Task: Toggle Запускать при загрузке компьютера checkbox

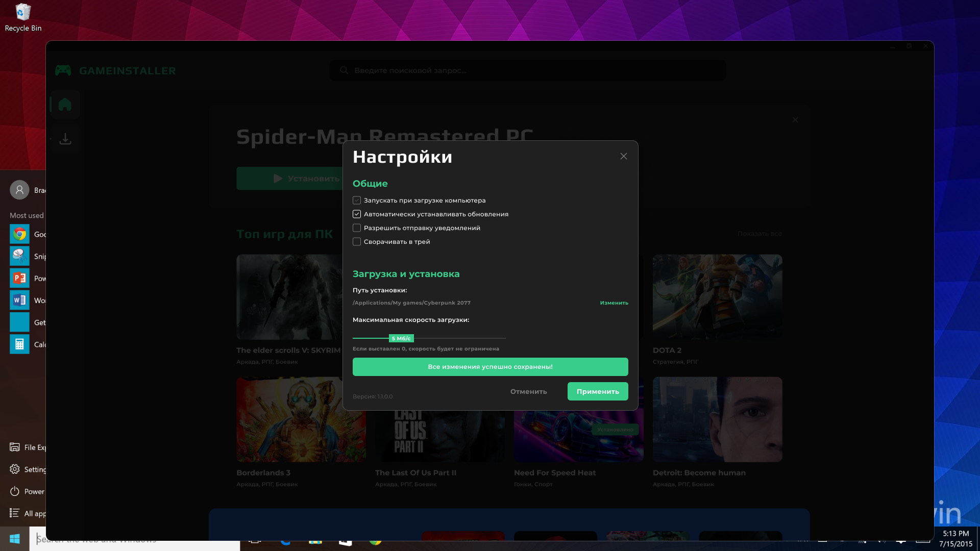Action: 357,201
